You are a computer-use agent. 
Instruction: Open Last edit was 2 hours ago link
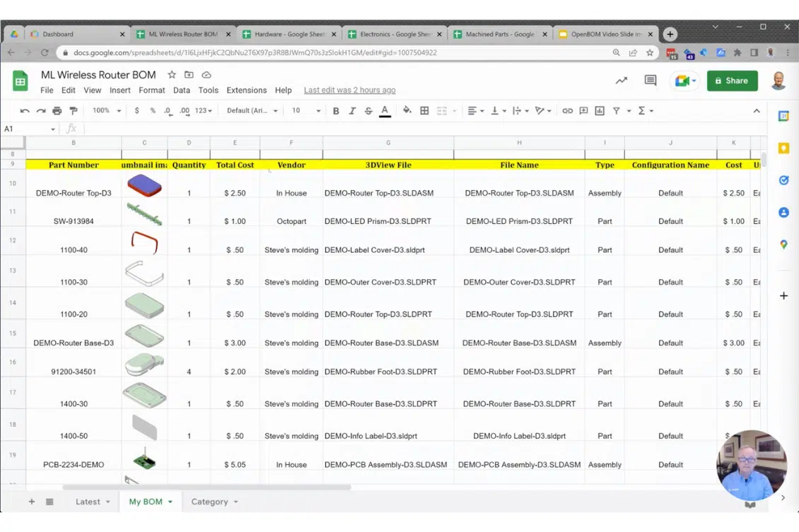tap(349, 90)
